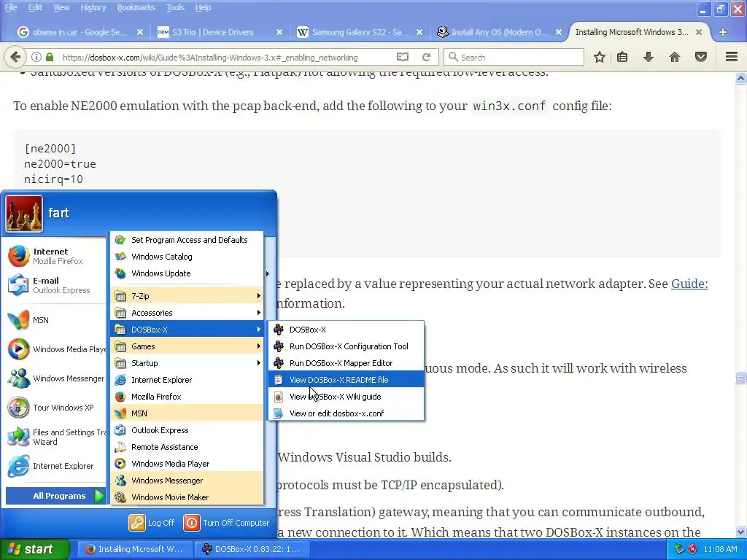Open View DOSBox-X Wiki guide
The width and height of the screenshot is (747, 560).
coord(347,397)
